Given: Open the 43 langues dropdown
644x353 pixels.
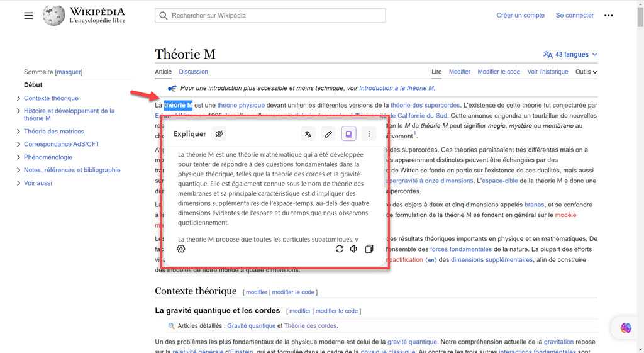Looking at the screenshot, I should (x=570, y=54).
